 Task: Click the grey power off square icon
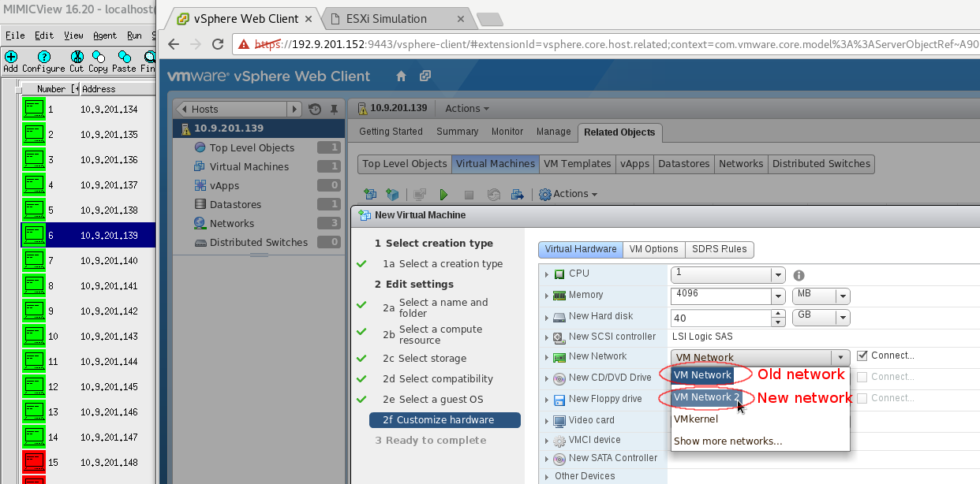469,194
